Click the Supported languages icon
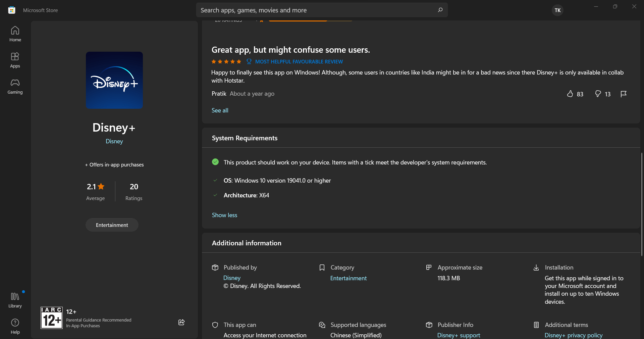 pos(322,325)
